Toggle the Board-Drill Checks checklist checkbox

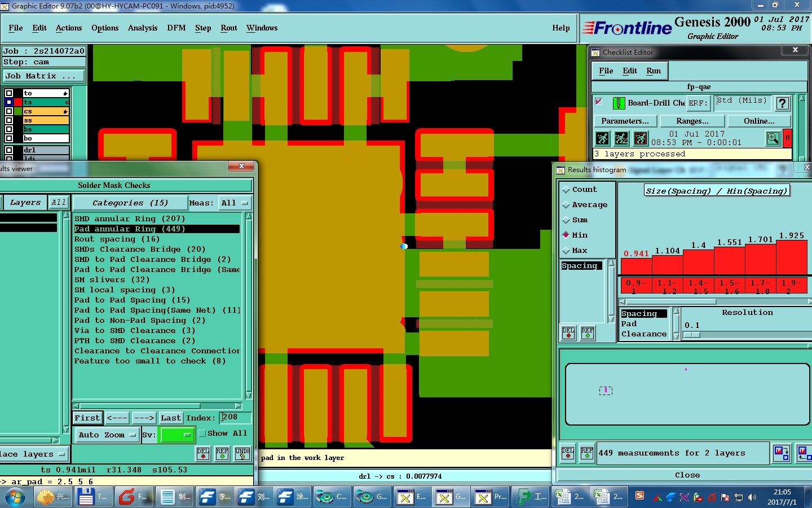(x=599, y=102)
